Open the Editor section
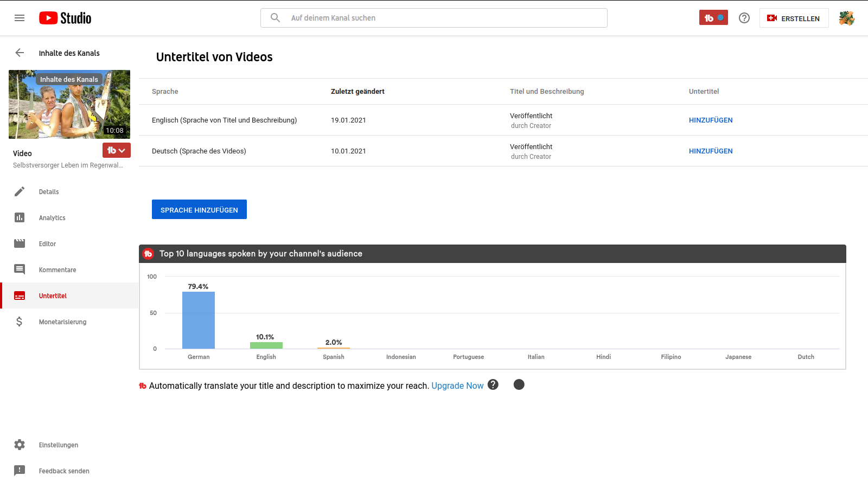Screen dimensions: 868x488 point(47,243)
